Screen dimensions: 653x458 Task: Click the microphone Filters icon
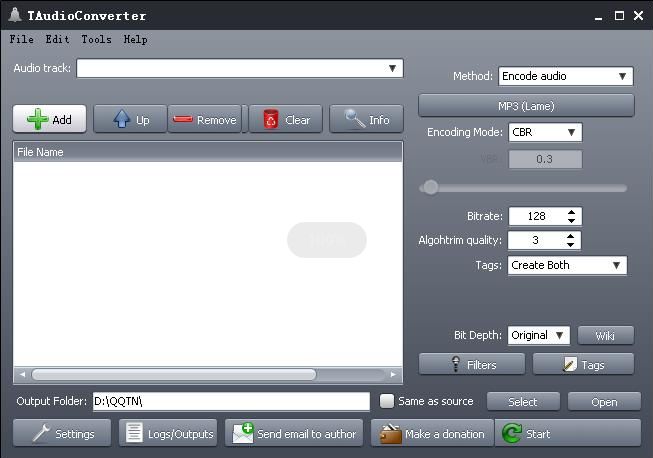[456, 364]
